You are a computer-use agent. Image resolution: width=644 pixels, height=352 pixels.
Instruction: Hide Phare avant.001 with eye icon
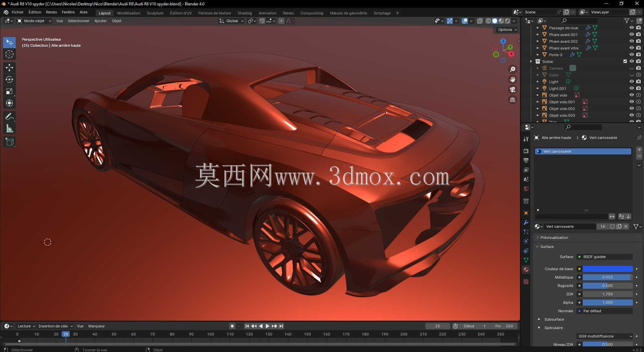pos(632,34)
